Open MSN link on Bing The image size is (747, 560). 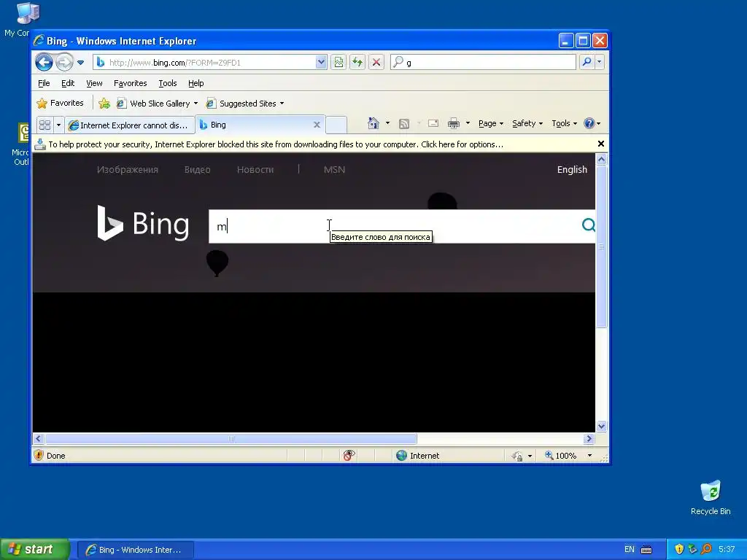[x=334, y=169]
